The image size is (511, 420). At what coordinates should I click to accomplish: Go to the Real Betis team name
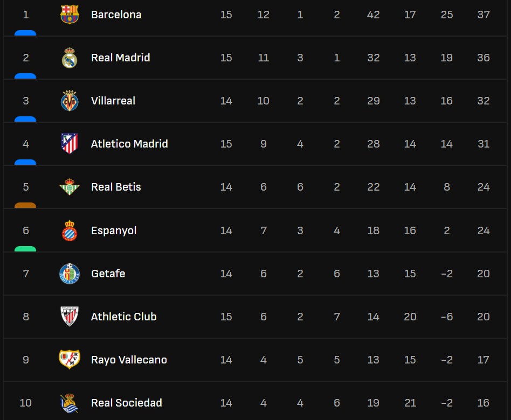coord(116,187)
